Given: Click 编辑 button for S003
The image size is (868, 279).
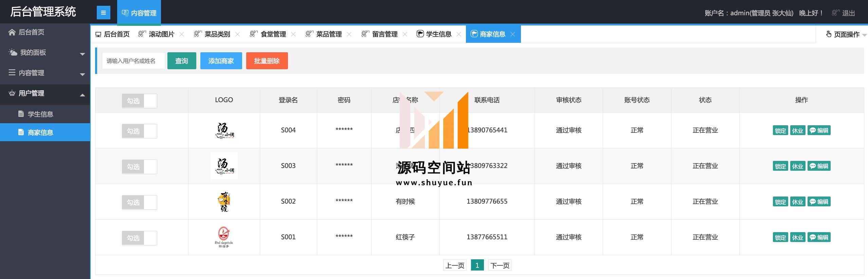Looking at the screenshot, I should 819,166.
